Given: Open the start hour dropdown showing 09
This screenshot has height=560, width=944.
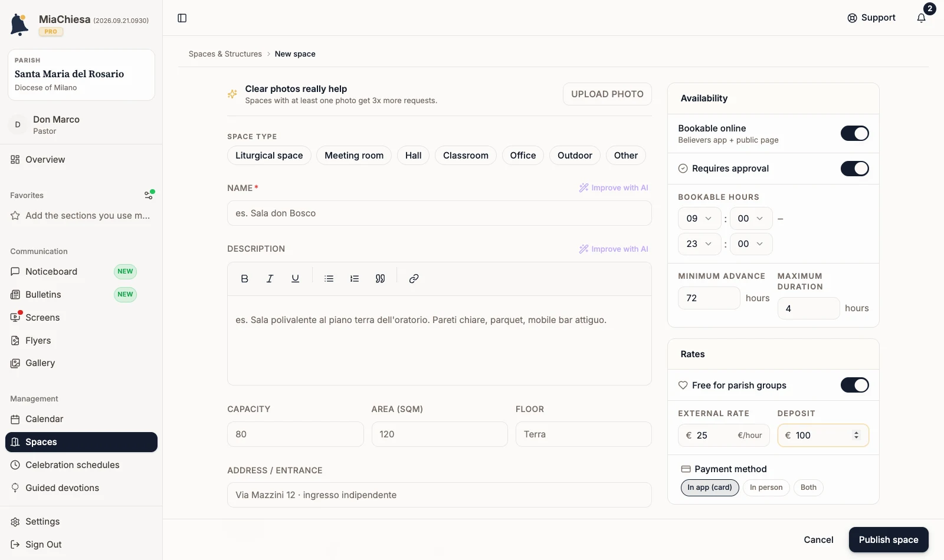Looking at the screenshot, I should point(699,219).
